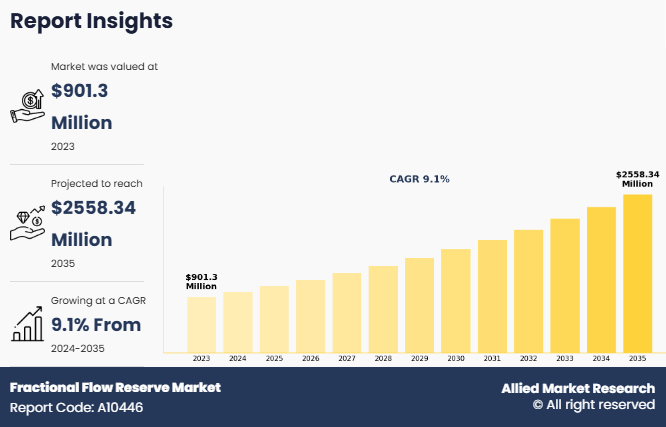666x427 pixels.
Task: Click the diamond and coin hand icon
Action: 26,222
